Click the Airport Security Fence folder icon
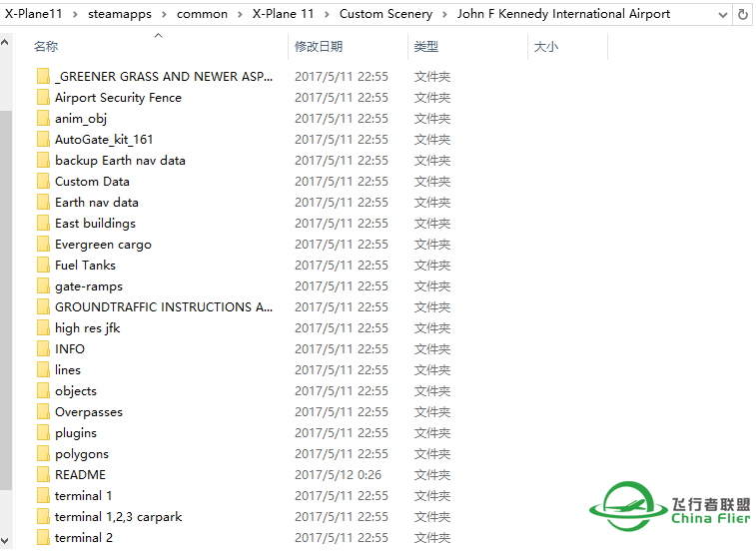Viewport: 756px width, 552px height. (43, 98)
